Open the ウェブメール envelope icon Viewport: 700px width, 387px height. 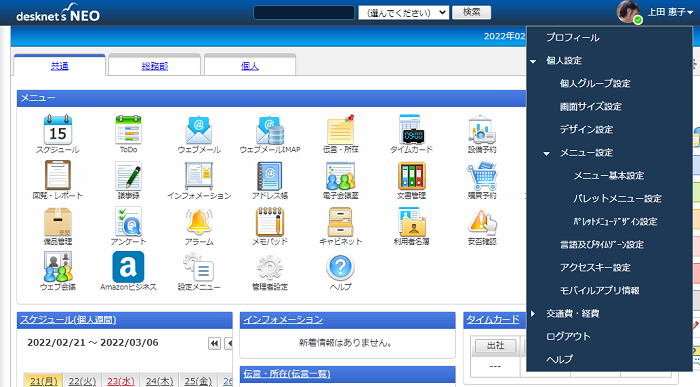click(199, 130)
